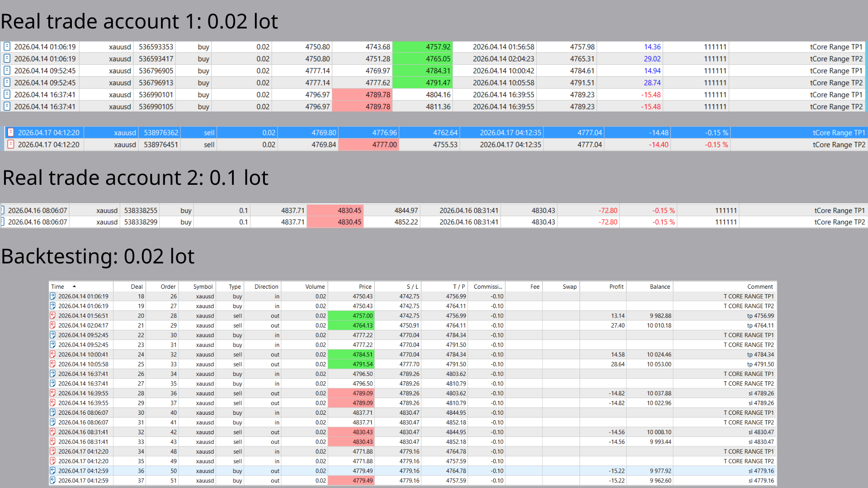This screenshot has width=868, height=488.
Task: Sort backtesting table by Balance column header
Action: pyautogui.click(x=660, y=286)
